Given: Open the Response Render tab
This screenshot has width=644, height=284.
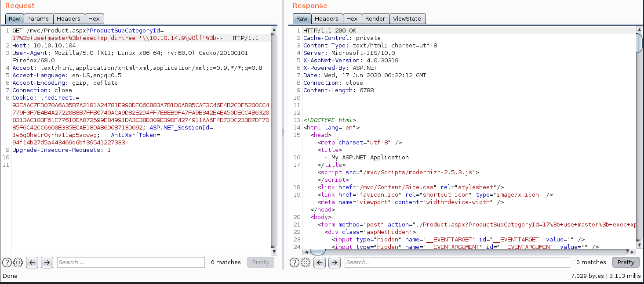Looking at the screenshot, I should 375,18.
